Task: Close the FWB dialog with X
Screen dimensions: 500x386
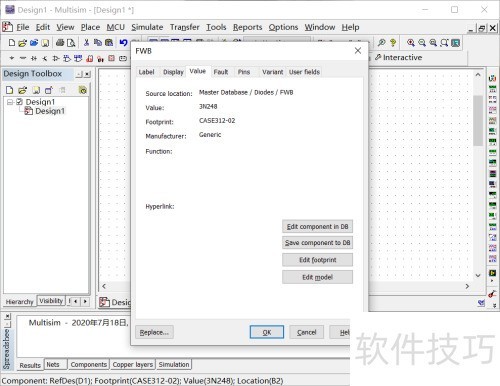Action: [358, 51]
